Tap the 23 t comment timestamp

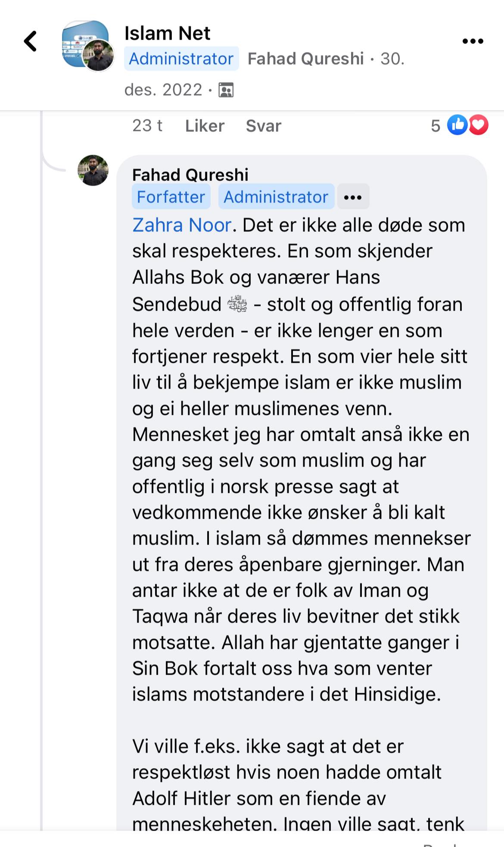[147, 126]
